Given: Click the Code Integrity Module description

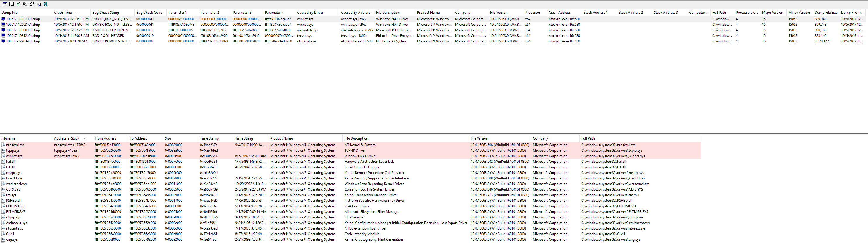Looking at the screenshot, I should click(362, 234).
